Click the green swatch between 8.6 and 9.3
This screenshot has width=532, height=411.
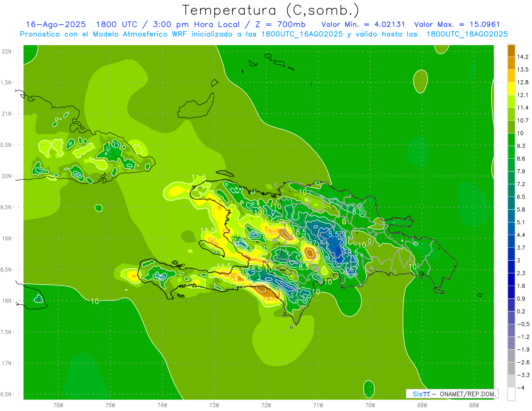(511, 152)
